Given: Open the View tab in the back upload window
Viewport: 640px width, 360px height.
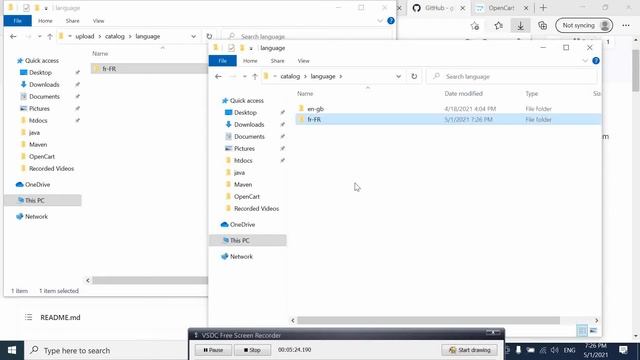Looking at the screenshot, I should point(98,21).
